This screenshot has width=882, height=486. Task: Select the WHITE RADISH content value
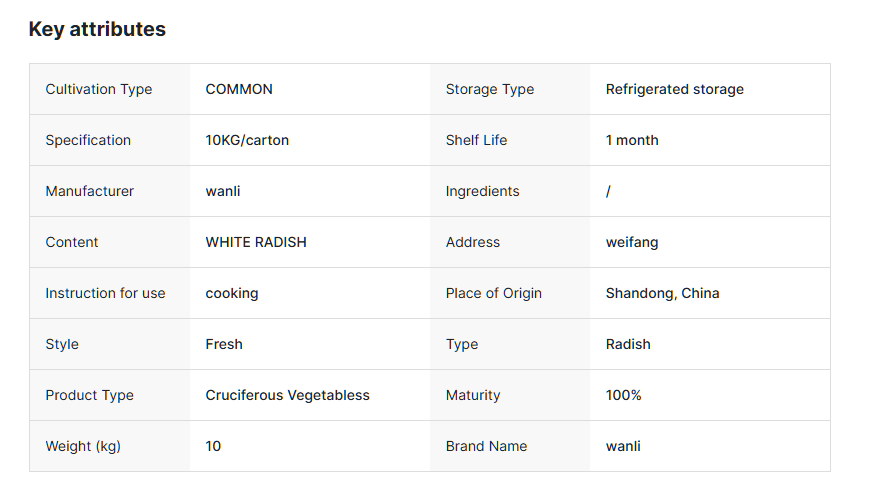(256, 242)
